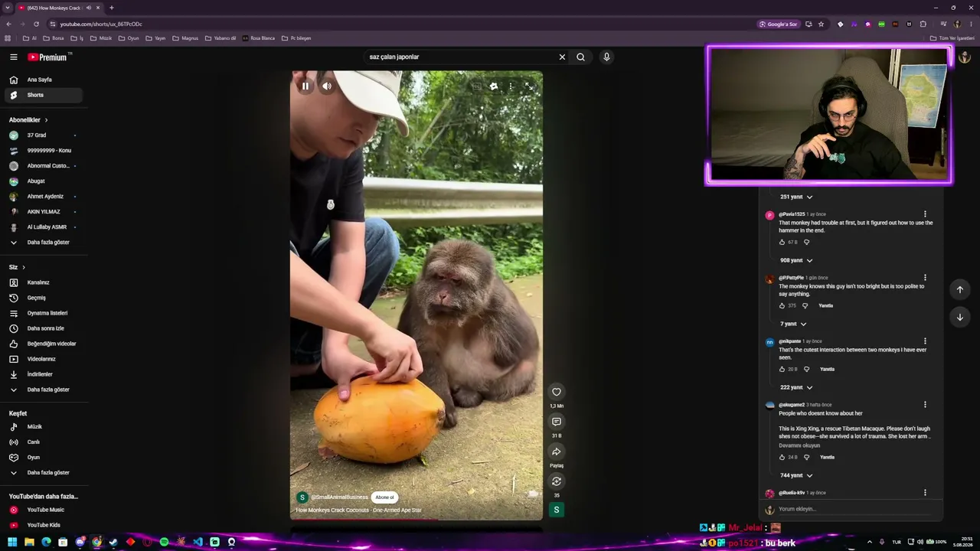Seek on the Shorts red progress bar
980x551 pixels.
tap(416, 520)
